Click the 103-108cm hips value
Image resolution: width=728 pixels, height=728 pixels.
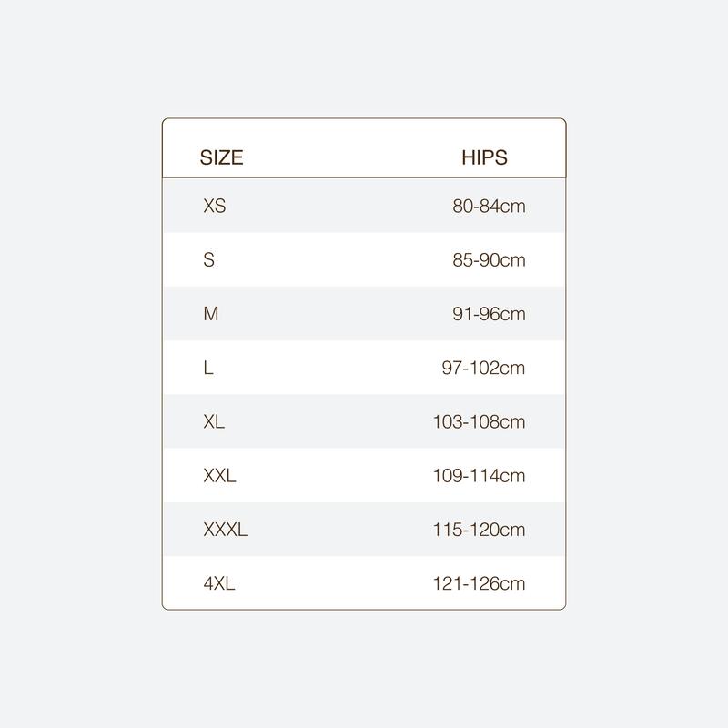pyautogui.click(x=480, y=421)
